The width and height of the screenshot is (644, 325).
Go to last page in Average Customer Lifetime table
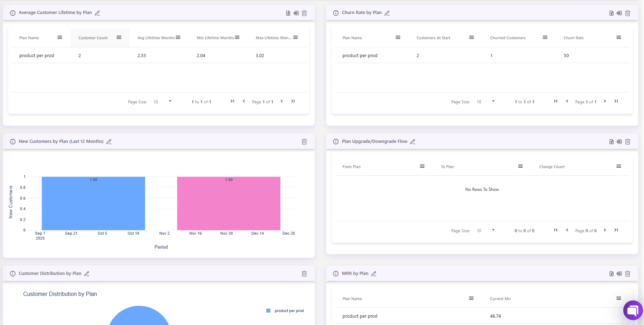tap(293, 101)
